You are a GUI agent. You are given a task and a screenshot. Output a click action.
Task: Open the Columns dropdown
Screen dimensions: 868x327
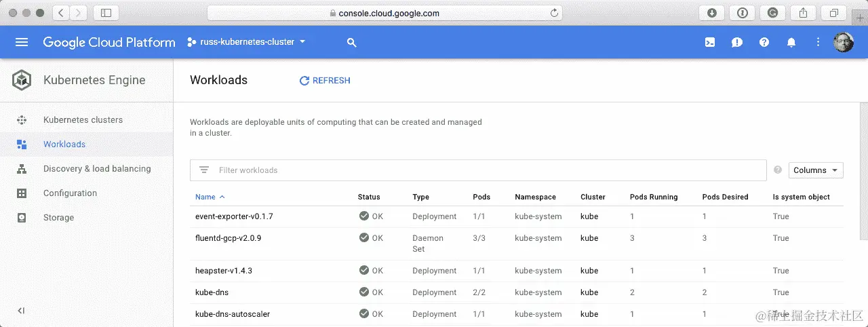[x=816, y=170]
